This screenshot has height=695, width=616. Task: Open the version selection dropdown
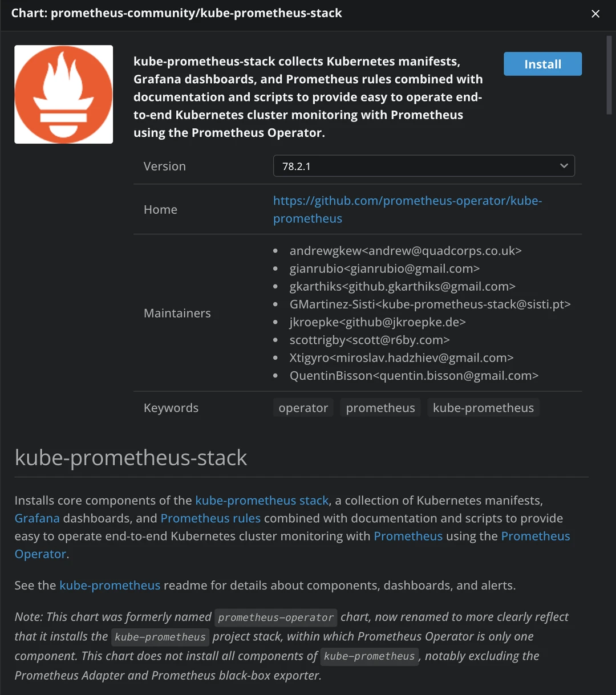pos(424,166)
